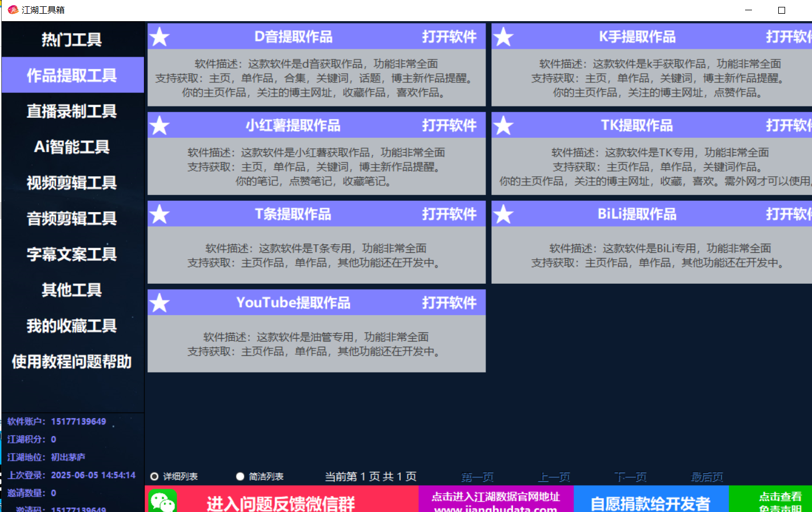
Task: Click the YouTube提取作品 description panel
Action: [x=316, y=344]
